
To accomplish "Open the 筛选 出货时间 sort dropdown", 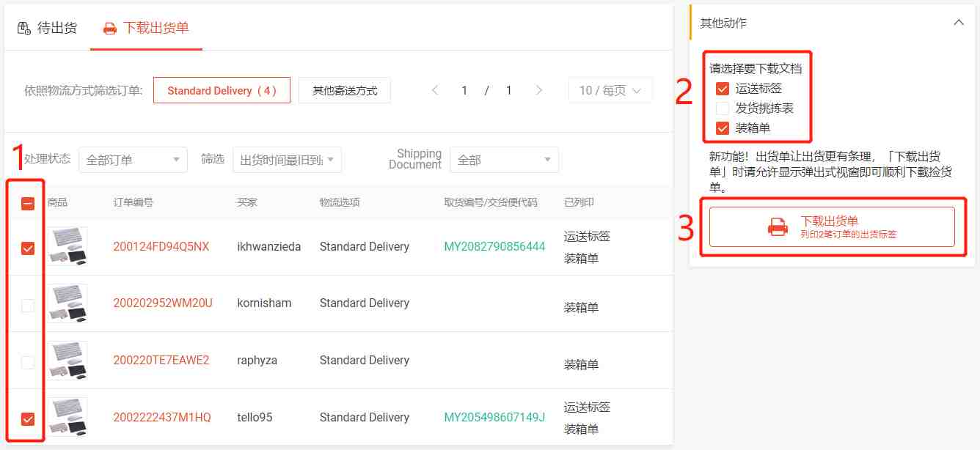I will (x=287, y=160).
